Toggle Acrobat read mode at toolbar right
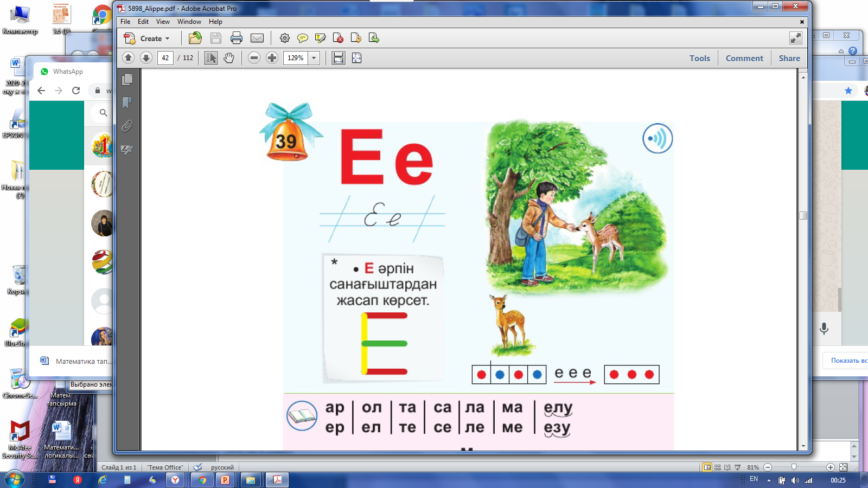The width and height of the screenshot is (868, 488). click(x=796, y=38)
